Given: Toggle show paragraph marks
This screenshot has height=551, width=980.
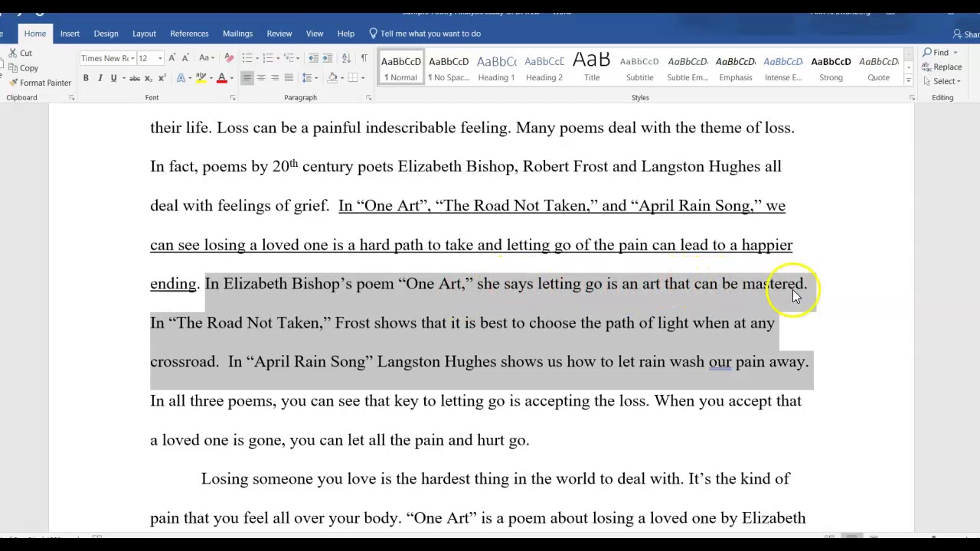Looking at the screenshot, I should [364, 58].
